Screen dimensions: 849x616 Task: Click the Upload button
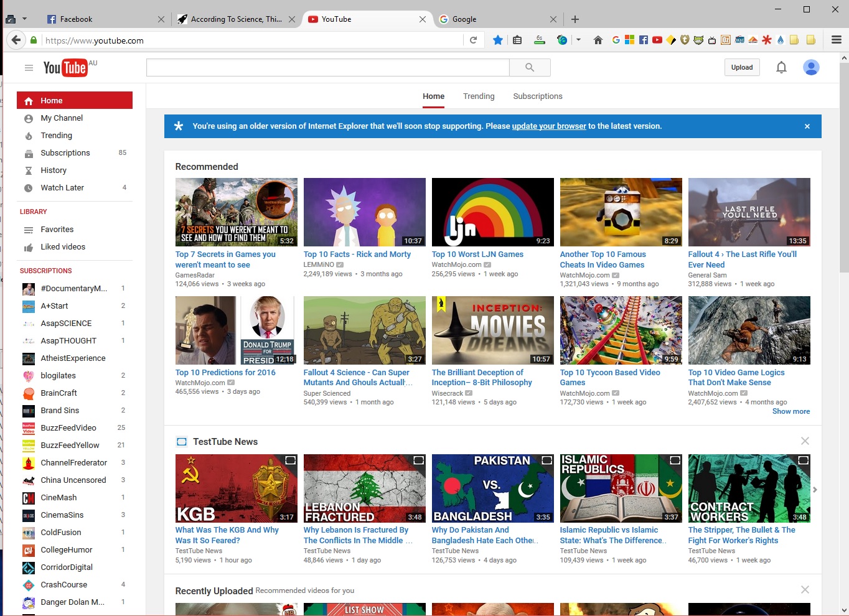click(742, 67)
